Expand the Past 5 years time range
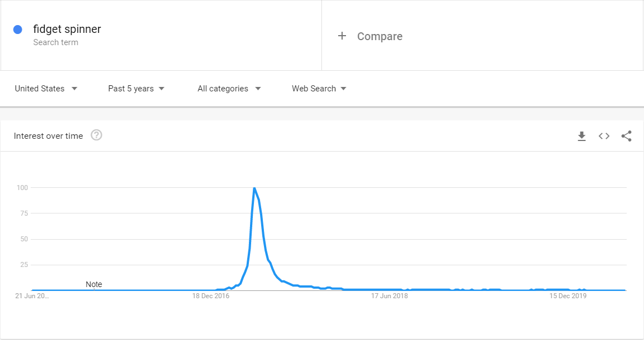The height and width of the screenshot is (340, 644). pyautogui.click(x=136, y=89)
